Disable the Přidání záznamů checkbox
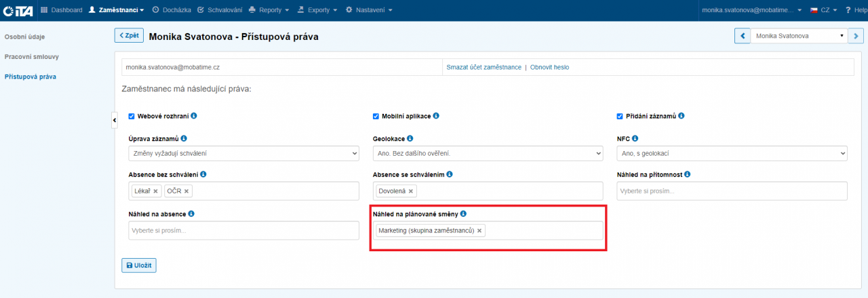This screenshot has width=868, height=298. [x=620, y=116]
